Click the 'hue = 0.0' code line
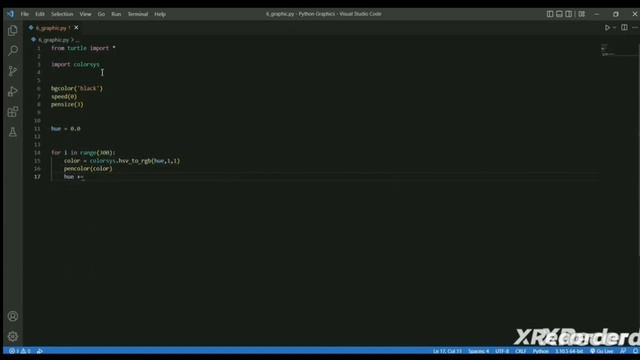This screenshot has height=360, width=640. 66,129
